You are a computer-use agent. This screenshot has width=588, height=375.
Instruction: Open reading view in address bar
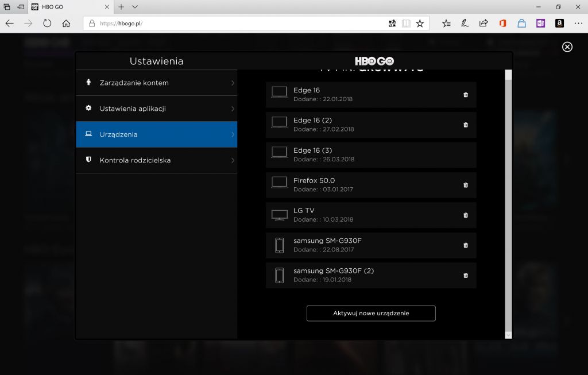(406, 23)
